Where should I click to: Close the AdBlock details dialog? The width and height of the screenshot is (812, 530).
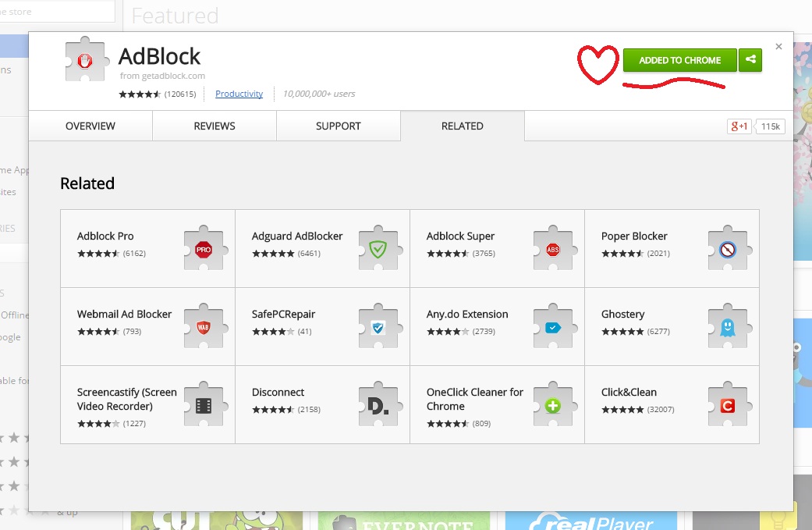778,47
